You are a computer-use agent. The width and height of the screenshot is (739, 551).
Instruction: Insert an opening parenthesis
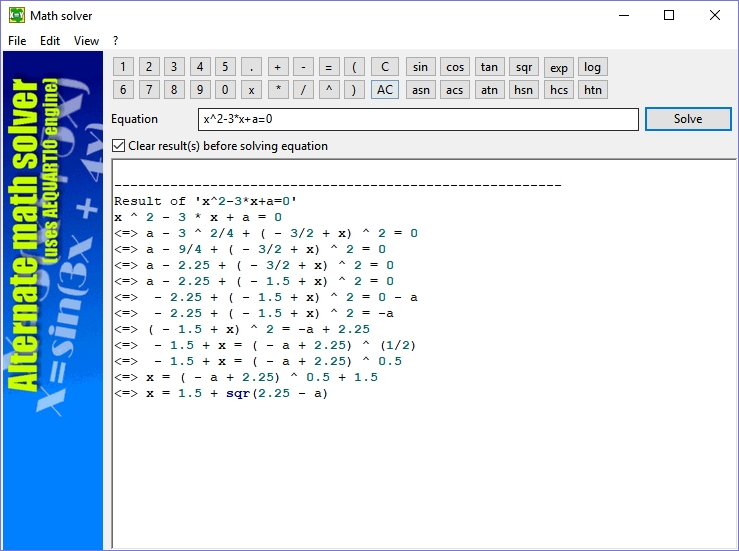coord(354,67)
